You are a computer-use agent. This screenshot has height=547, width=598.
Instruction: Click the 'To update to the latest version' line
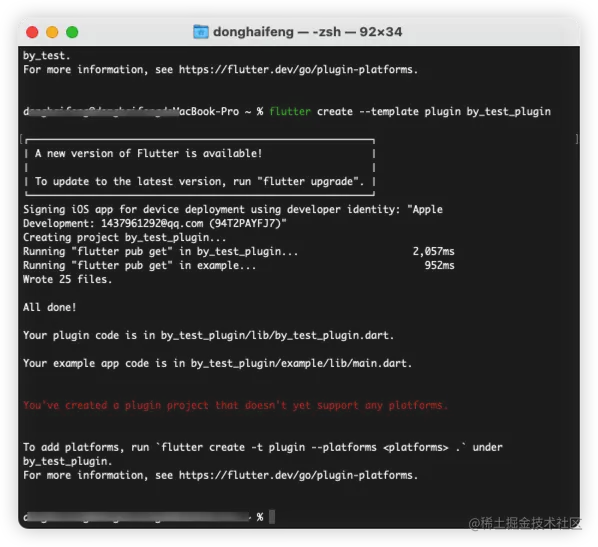(x=199, y=181)
